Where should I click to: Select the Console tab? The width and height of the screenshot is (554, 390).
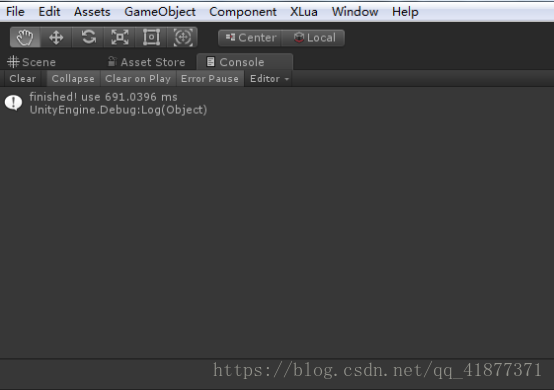(x=244, y=62)
